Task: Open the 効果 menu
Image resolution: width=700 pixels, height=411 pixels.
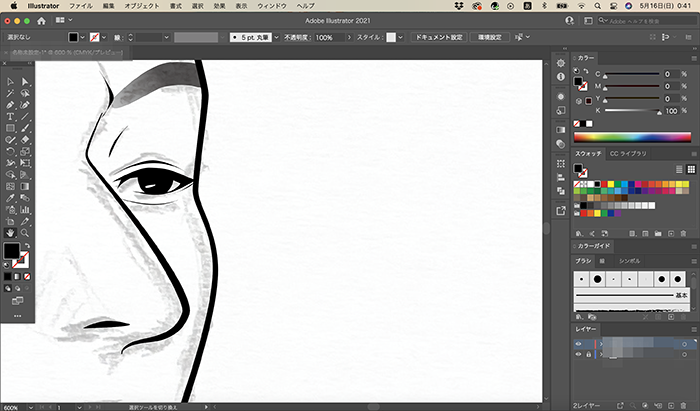Action: 219,6
